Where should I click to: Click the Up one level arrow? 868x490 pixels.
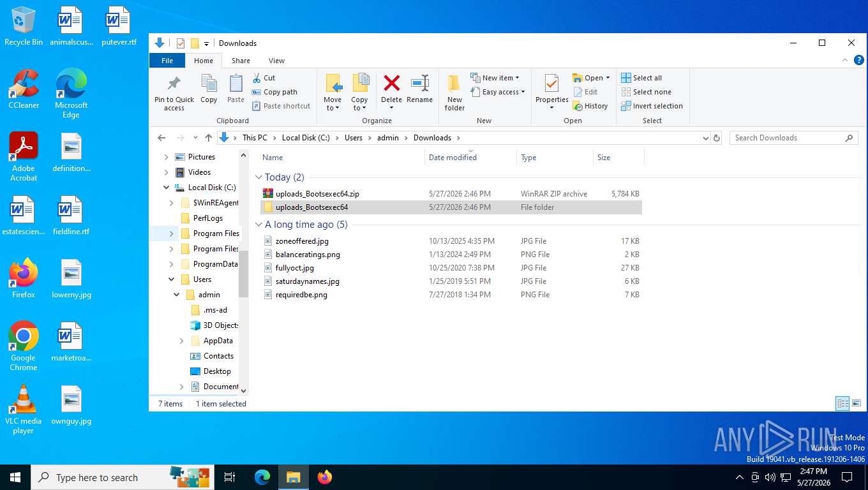(209, 138)
